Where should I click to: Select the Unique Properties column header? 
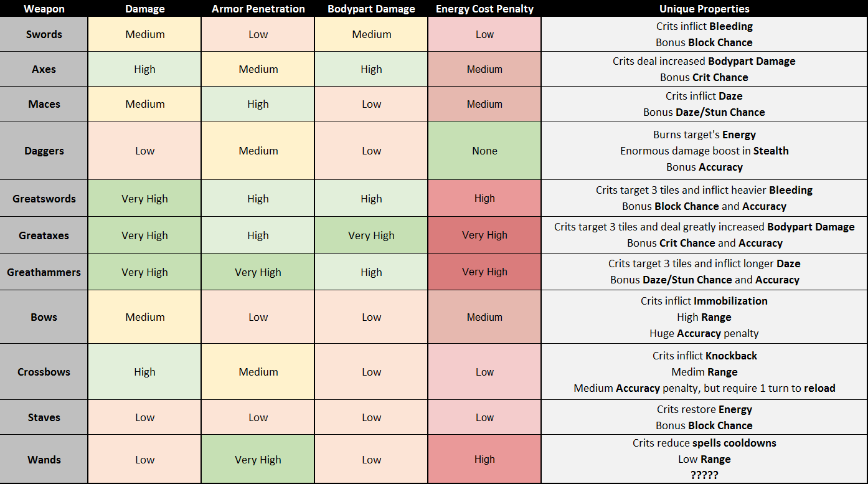704,9
